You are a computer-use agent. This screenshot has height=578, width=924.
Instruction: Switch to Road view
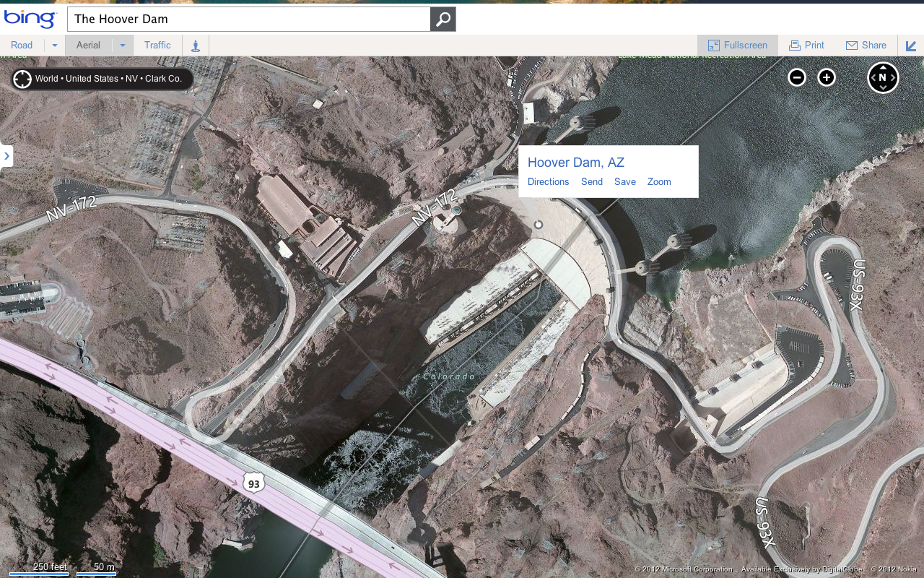21,45
